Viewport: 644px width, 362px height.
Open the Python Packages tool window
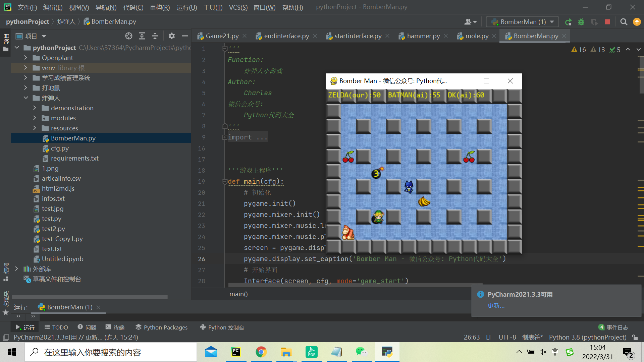[x=161, y=327]
